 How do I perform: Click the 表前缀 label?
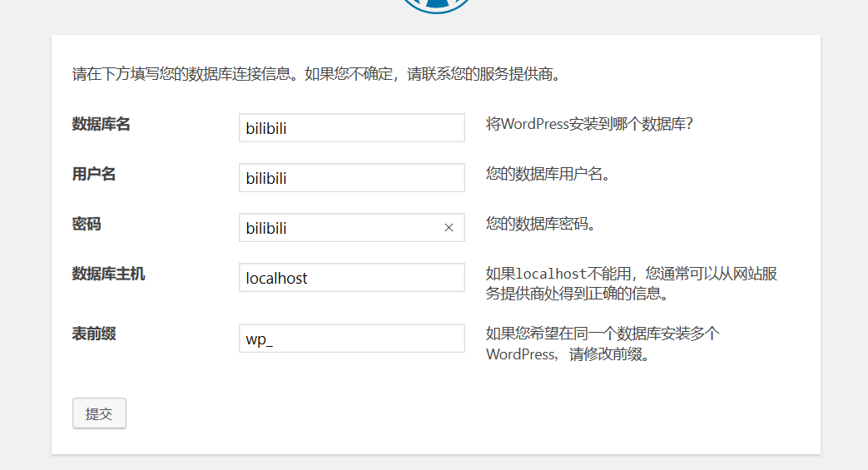pyautogui.click(x=93, y=334)
